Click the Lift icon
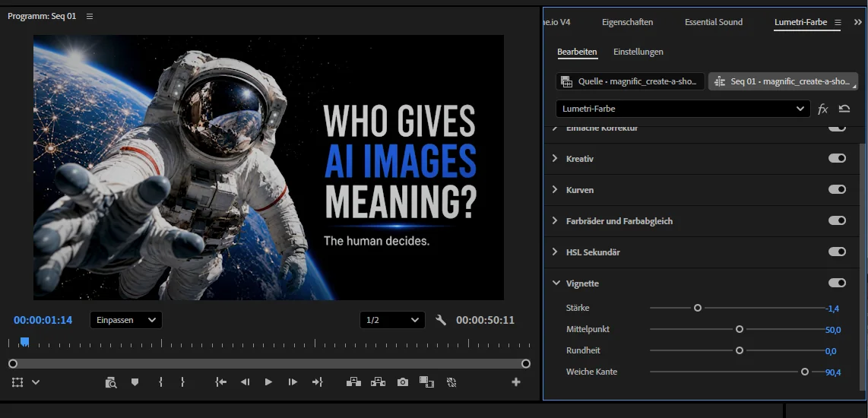The image size is (868, 418). point(353,382)
